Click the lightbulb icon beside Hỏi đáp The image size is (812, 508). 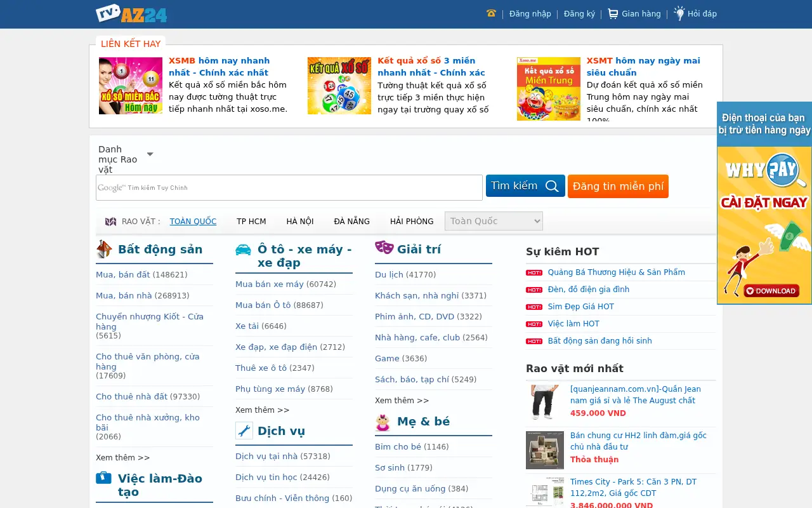679,13
